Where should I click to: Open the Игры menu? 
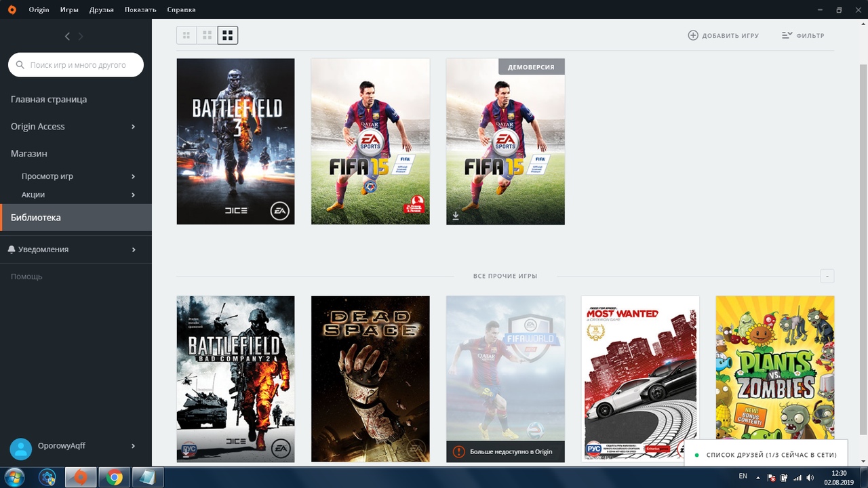pos(69,9)
